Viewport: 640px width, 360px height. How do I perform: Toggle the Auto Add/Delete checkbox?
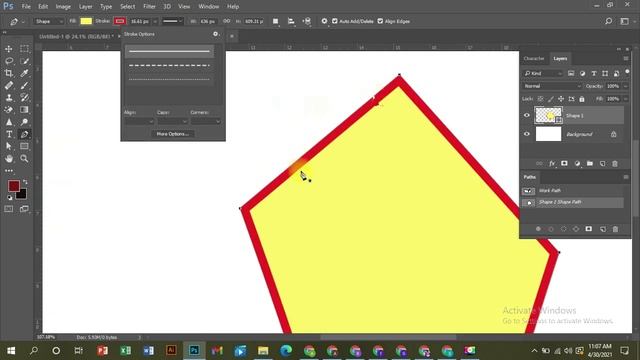(335, 21)
